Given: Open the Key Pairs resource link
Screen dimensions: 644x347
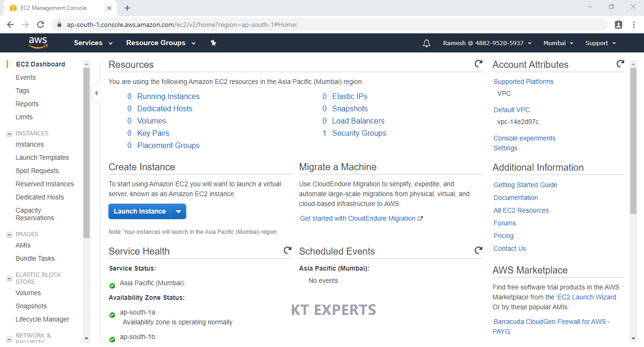Looking at the screenshot, I should coord(153,133).
